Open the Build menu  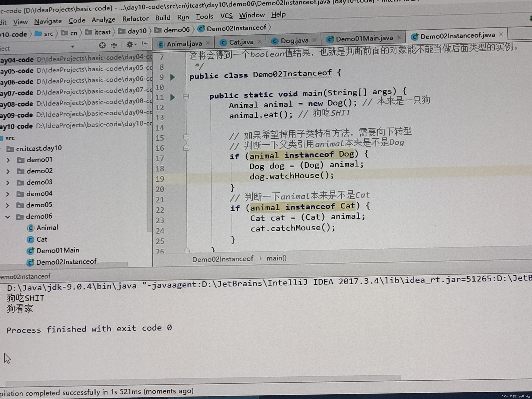coord(163,18)
